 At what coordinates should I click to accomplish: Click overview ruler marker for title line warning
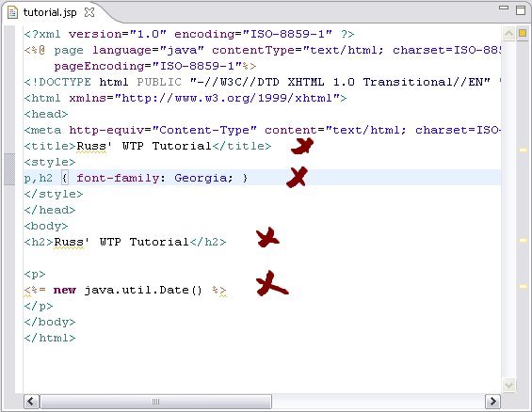[x=523, y=150]
